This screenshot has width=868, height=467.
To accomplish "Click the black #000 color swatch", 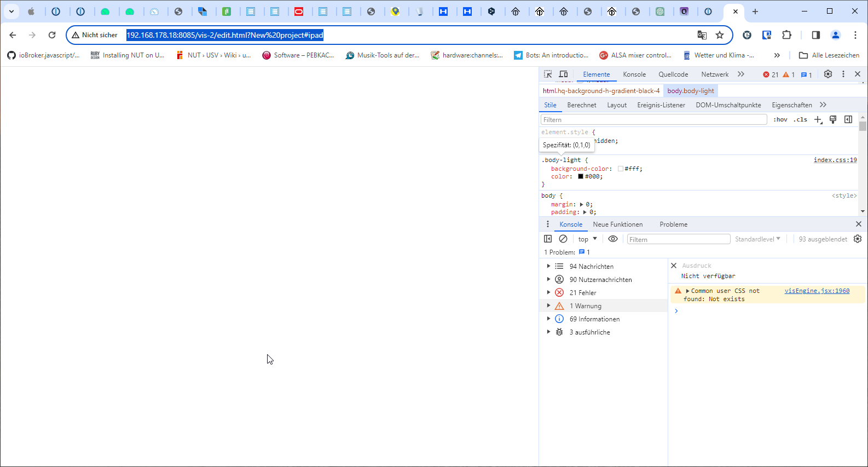I will tap(581, 176).
